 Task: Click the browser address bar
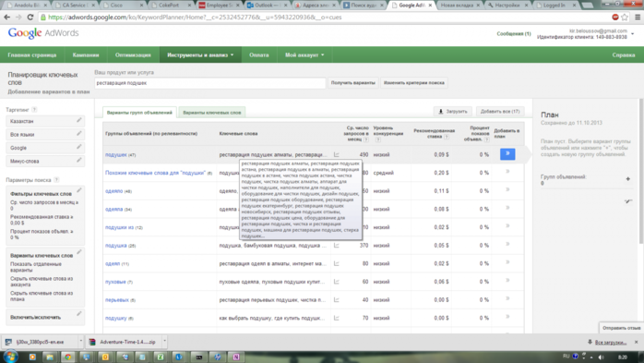(325, 18)
